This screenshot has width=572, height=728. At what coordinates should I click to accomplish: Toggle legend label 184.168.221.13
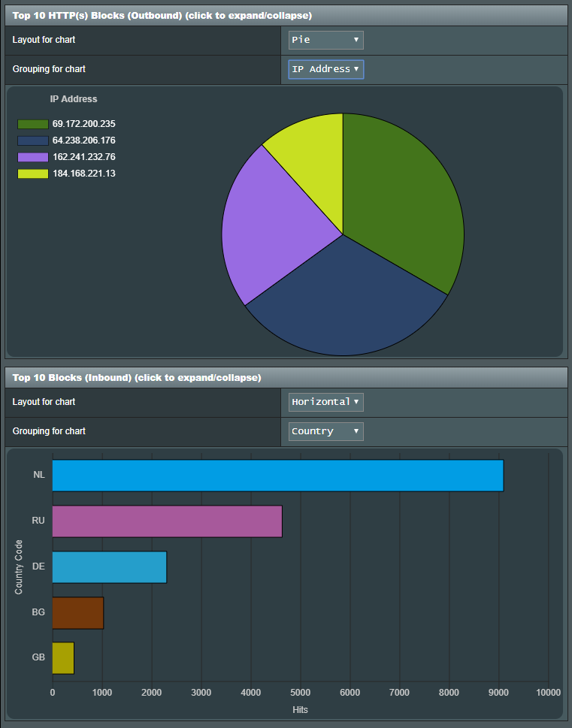(83, 174)
